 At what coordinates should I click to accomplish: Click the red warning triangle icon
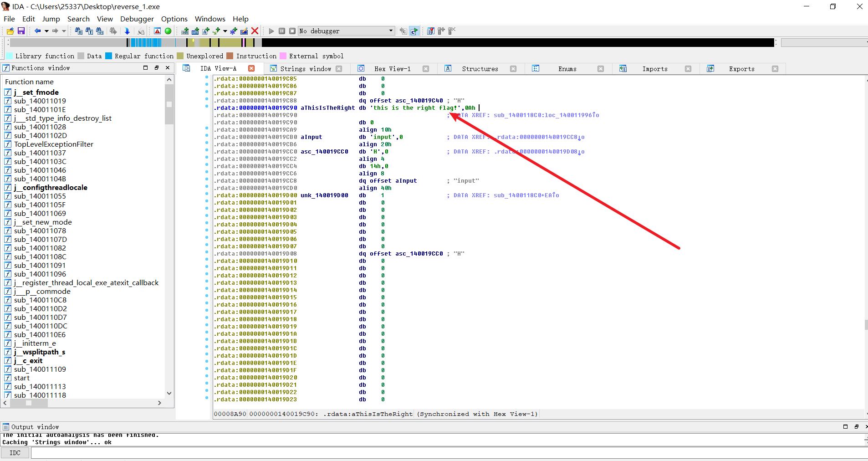(x=157, y=31)
